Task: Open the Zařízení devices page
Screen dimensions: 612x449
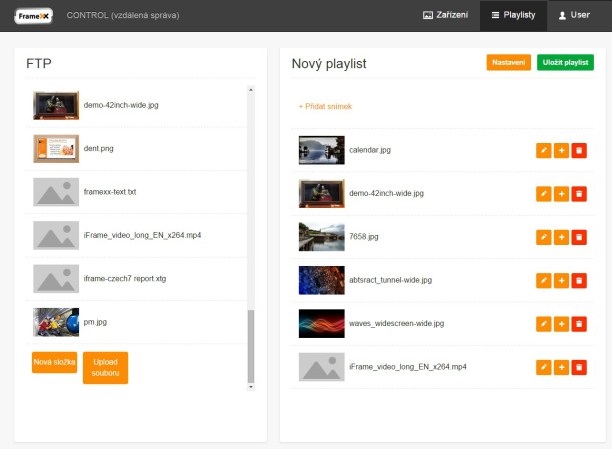Action: (445, 15)
